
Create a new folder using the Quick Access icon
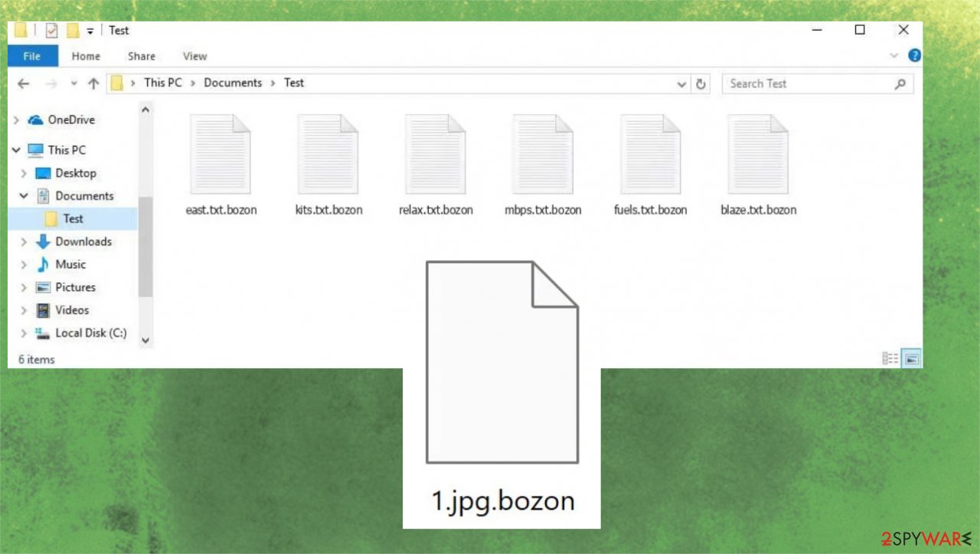73,31
